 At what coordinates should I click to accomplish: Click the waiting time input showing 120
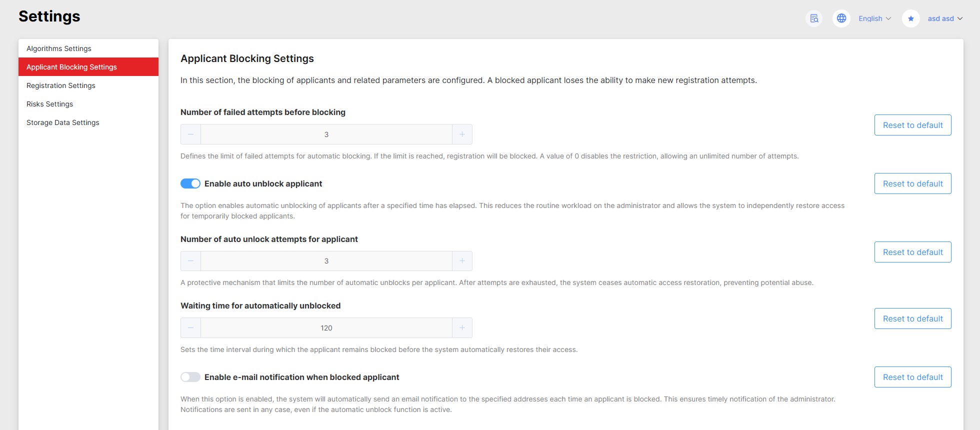[x=326, y=328]
